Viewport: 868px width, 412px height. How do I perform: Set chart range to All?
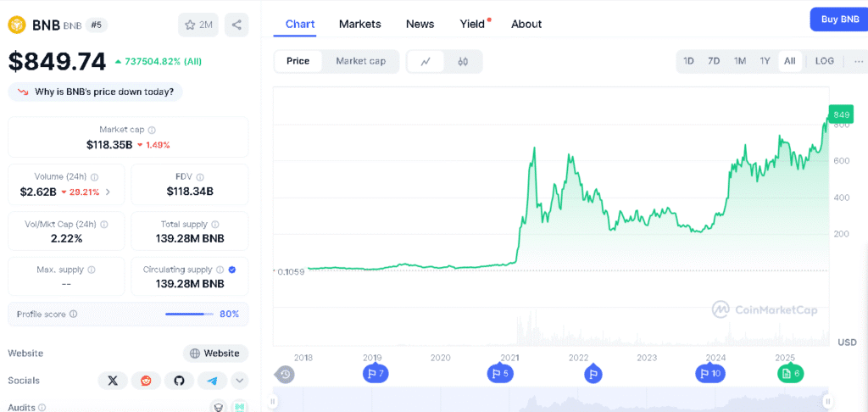(790, 62)
